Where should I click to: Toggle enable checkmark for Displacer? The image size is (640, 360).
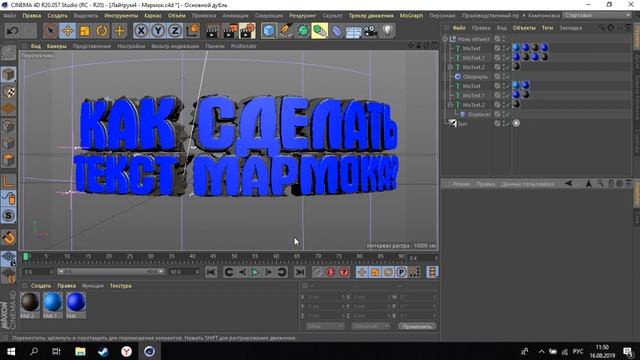click(x=509, y=114)
